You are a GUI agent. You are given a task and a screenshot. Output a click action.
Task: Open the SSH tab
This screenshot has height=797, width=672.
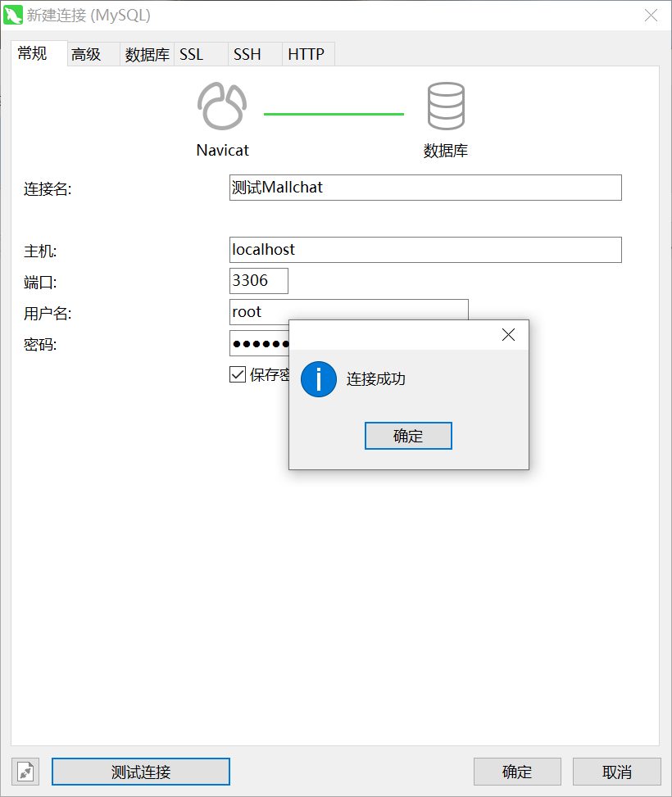[247, 54]
